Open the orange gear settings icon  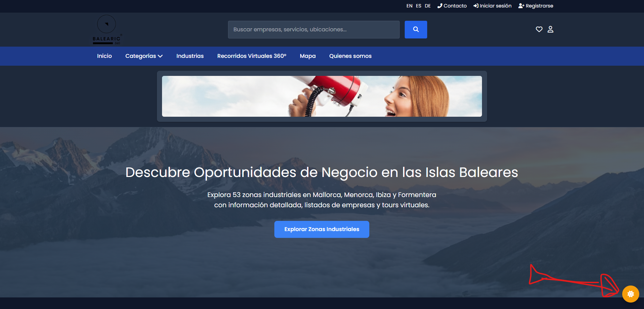click(631, 294)
